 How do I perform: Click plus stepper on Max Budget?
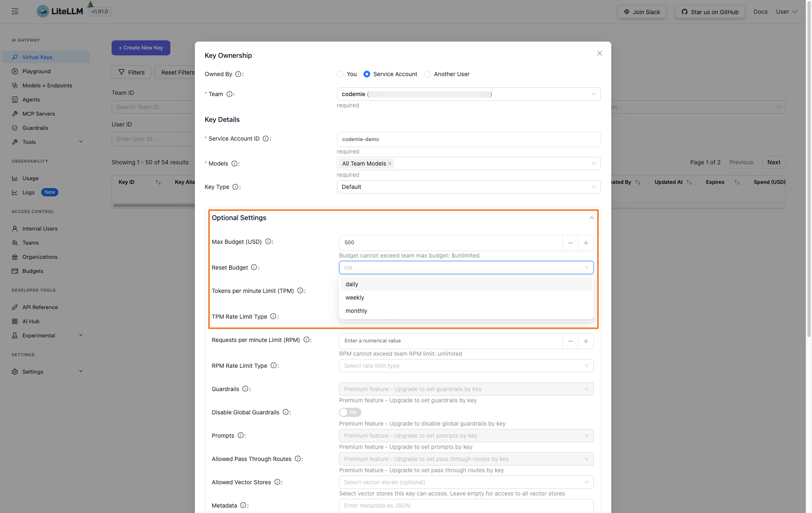[585, 243]
